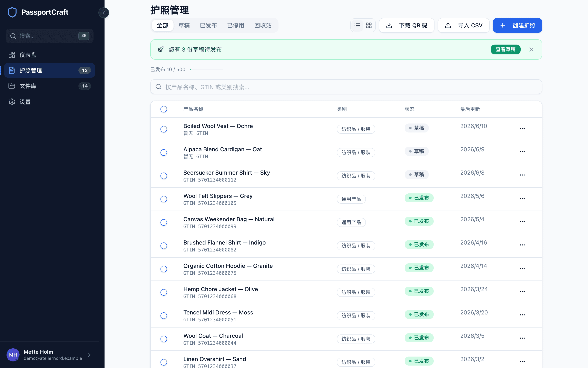Click the PassportCraft shield logo
588x368 pixels.
(12, 12)
